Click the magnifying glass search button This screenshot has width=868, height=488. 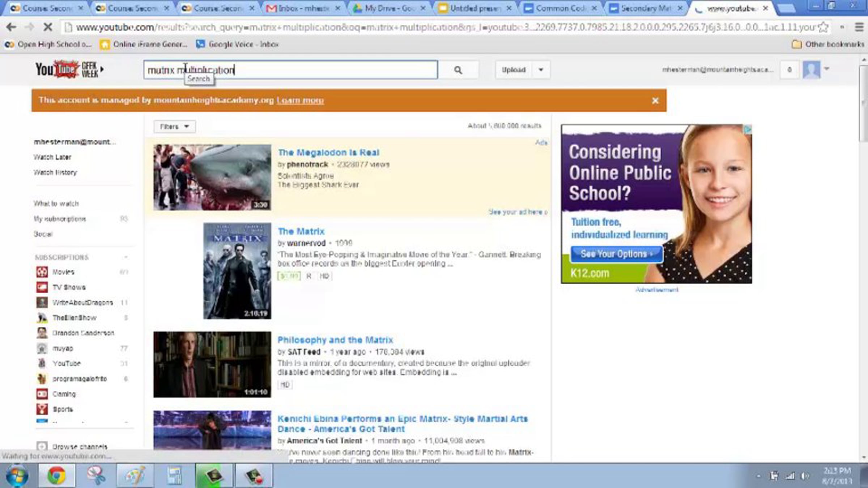[458, 70]
